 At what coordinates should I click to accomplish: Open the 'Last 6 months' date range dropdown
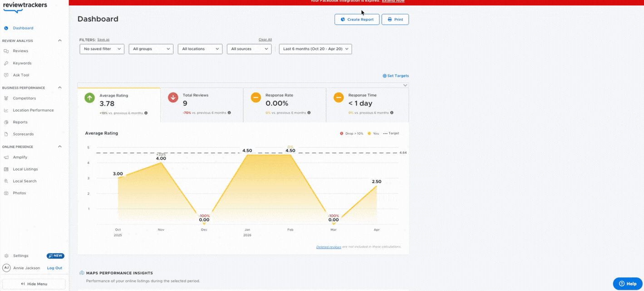click(315, 49)
